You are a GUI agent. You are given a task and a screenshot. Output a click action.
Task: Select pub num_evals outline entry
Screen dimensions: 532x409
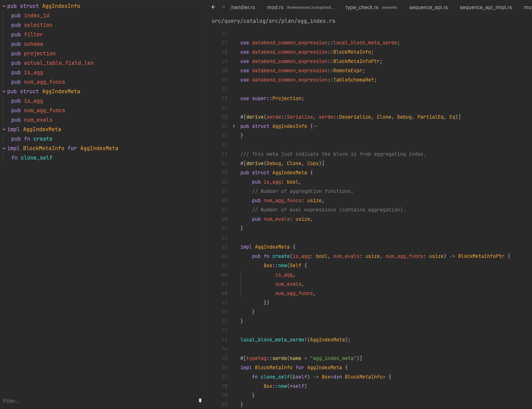point(32,120)
